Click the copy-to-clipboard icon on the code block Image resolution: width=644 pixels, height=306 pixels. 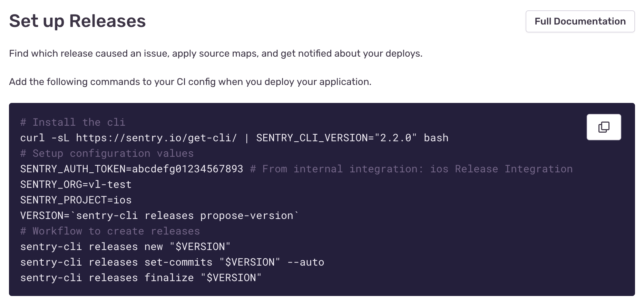[x=603, y=127]
